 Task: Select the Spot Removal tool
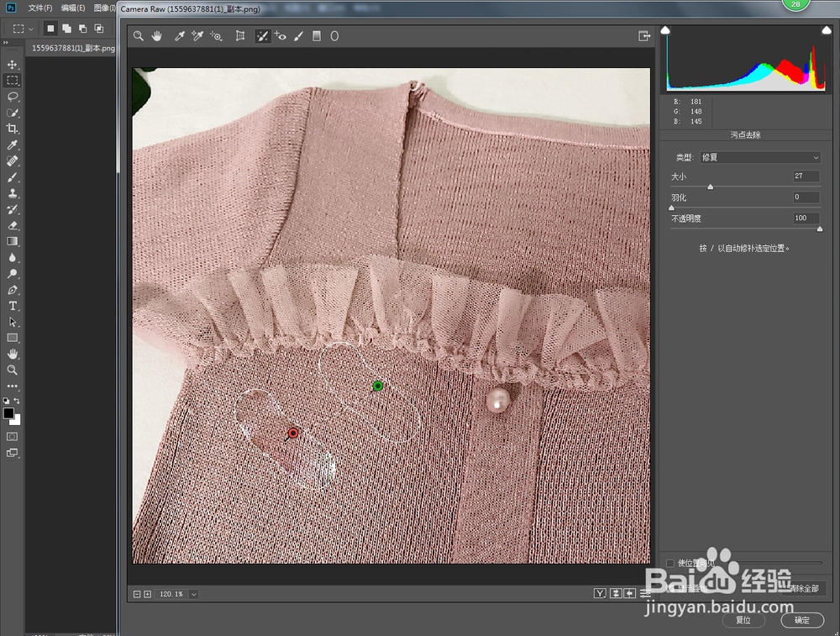262,36
